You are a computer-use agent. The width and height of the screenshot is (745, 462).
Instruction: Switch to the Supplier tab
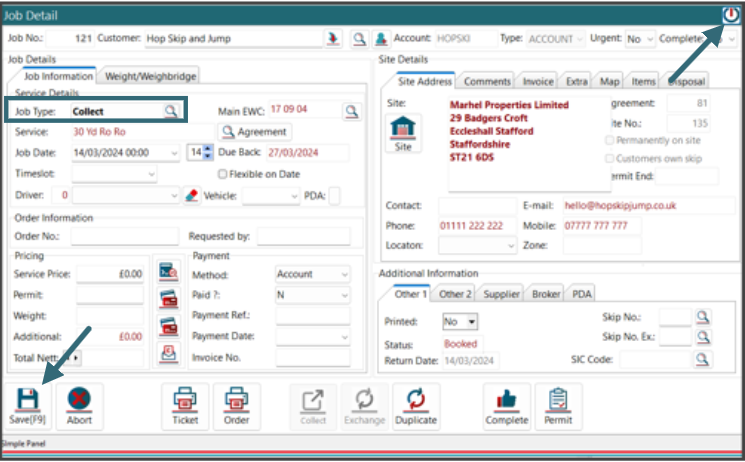pos(501,294)
